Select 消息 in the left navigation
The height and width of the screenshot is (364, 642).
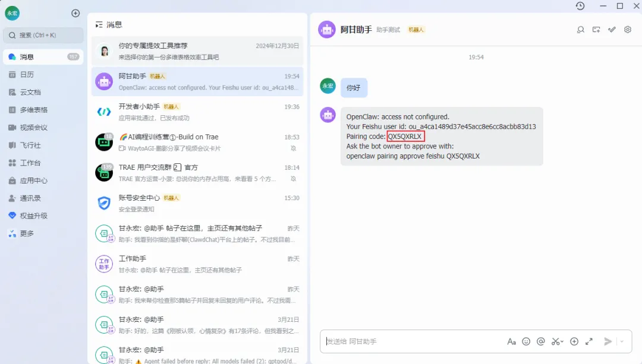43,57
